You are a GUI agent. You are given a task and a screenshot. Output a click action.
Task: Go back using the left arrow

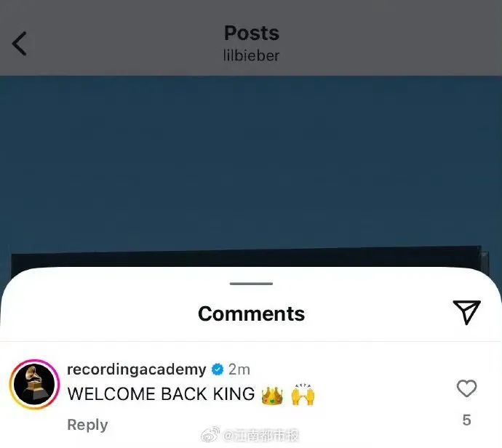[19, 44]
